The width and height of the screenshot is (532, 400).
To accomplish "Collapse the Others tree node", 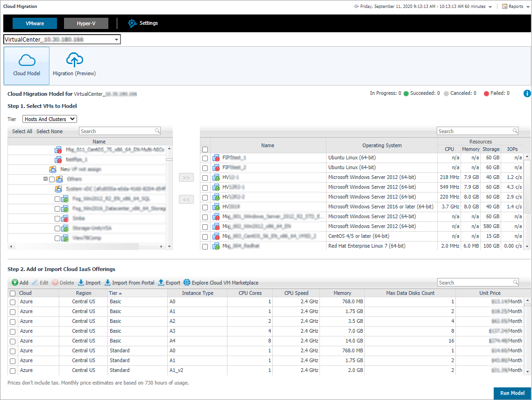I will [x=45, y=179].
